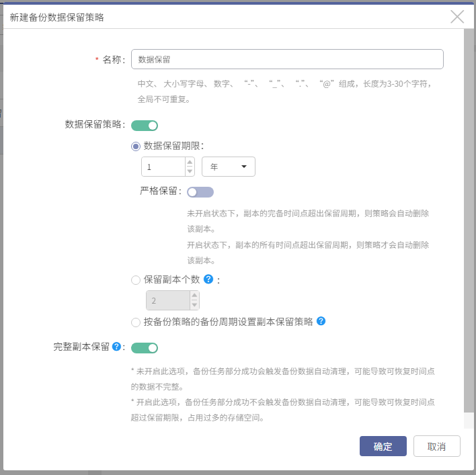476x475 pixels.
Task: Click the 数据保留期限 label text
Action: click(x=173, y=146)
